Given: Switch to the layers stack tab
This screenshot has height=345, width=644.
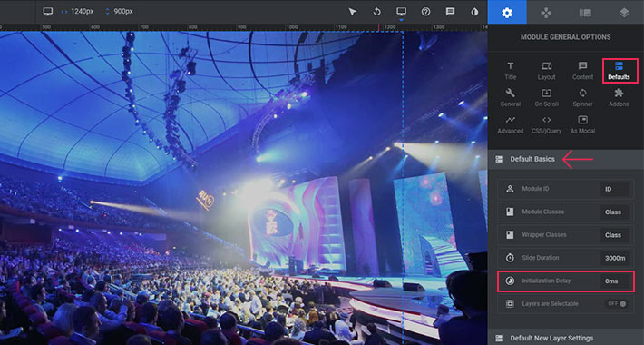Looking at the screenshot, I should pos(624,13).
